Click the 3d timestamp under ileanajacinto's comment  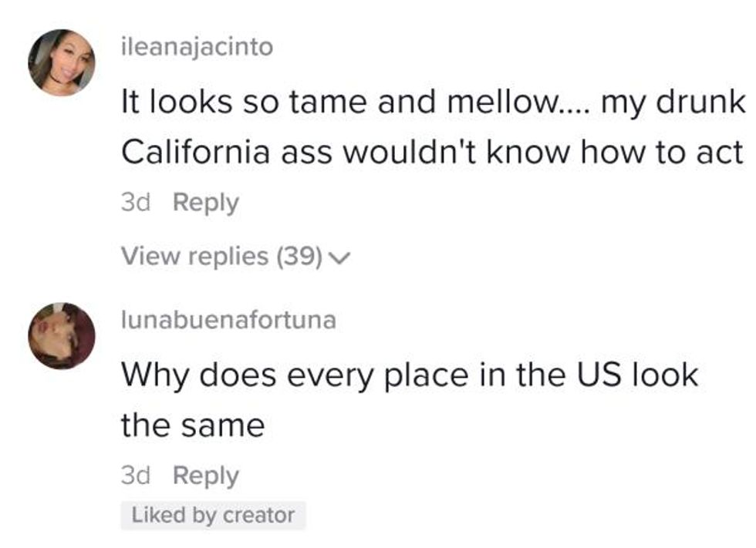(x=137, y=203)
